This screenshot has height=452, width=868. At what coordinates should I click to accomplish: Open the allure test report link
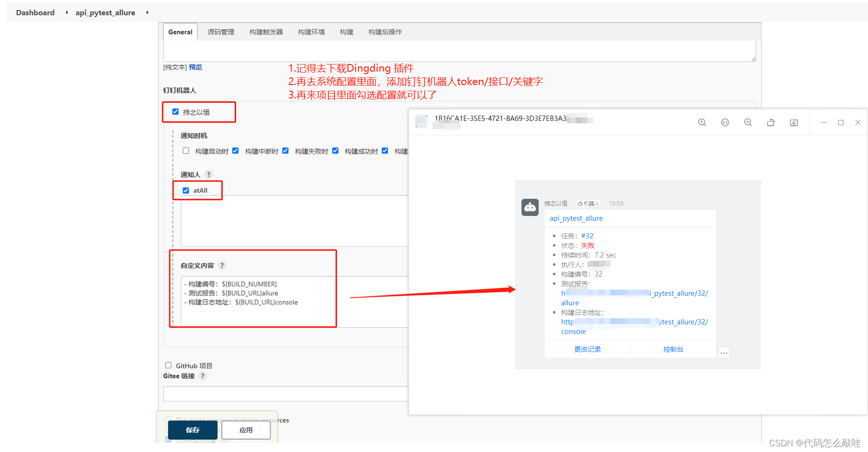(x=634, y=298)
